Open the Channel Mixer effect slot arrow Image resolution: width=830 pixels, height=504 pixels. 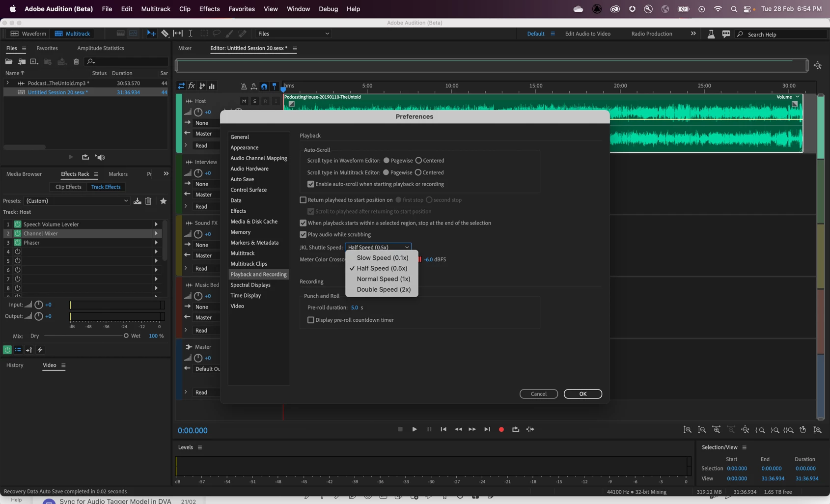(156, 233)
